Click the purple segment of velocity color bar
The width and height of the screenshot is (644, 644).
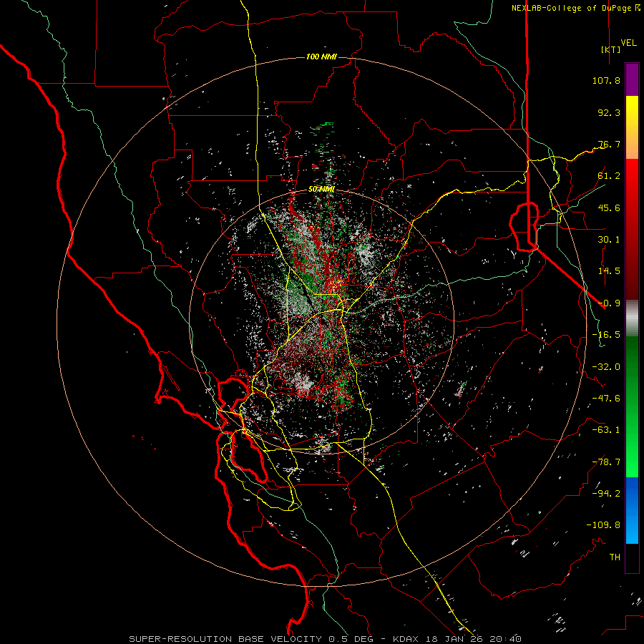point(632,80)
